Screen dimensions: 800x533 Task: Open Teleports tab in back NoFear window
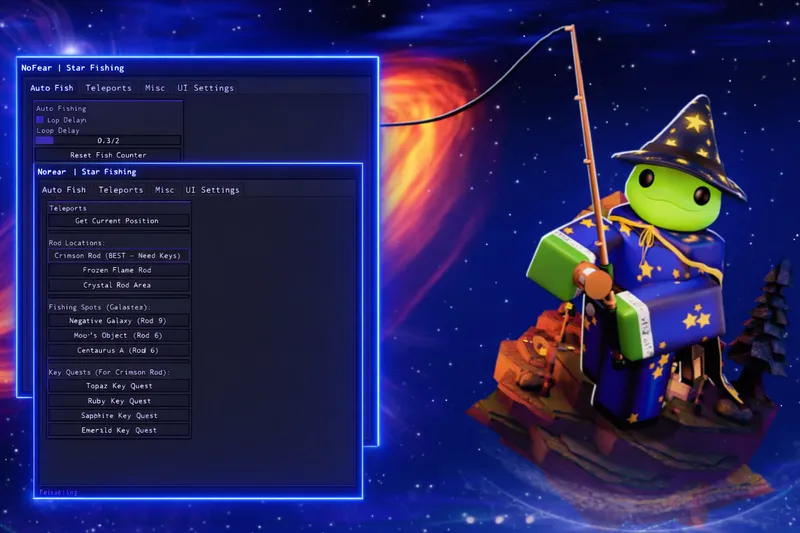[x=108, y=88]
